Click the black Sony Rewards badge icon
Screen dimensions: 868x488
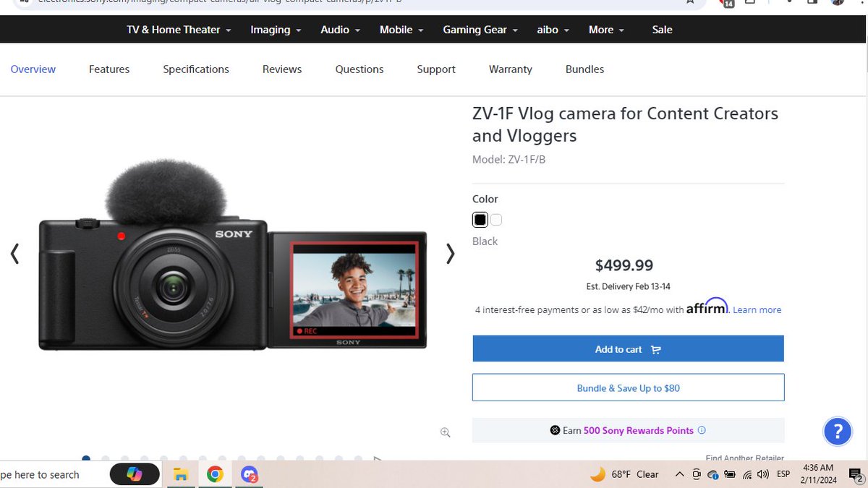click(x=555, y=430)
